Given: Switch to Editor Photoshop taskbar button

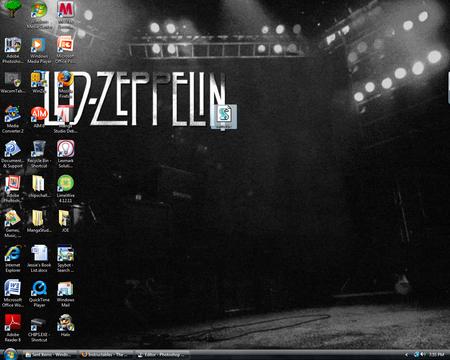Looking at the screenshot, I should 163,355.
